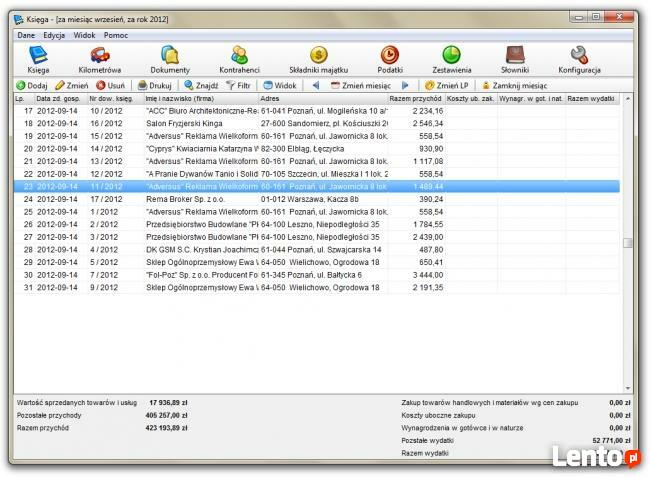The width and height of the screenshot is (650, 477).
Task: Apply a Filtr to the records
Action: [x=238, y=86]
